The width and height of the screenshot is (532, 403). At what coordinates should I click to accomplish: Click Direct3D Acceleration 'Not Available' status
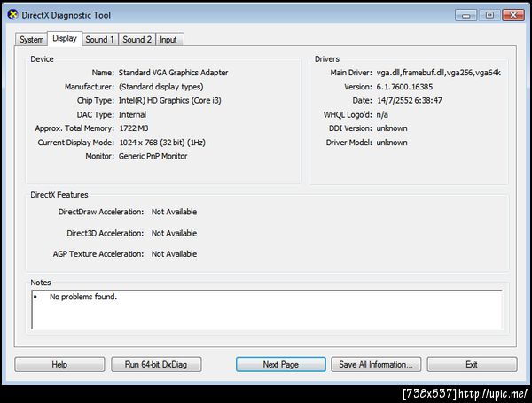click(x=174, y=233)
